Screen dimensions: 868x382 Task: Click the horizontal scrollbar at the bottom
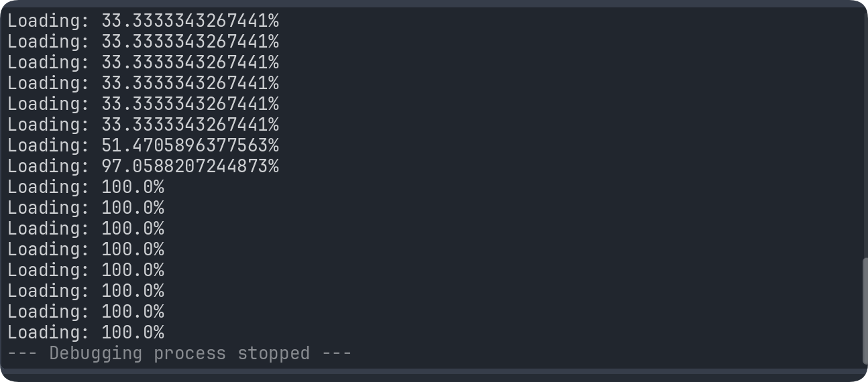(429, 371)
